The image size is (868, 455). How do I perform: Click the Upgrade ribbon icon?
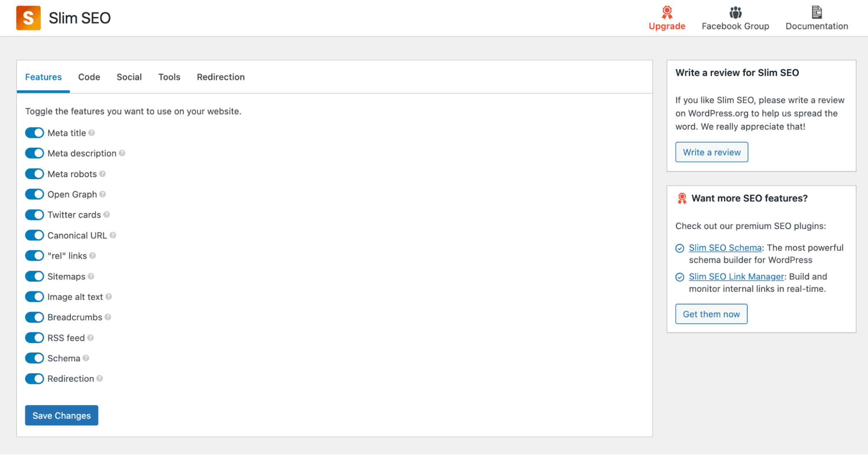[x=667, y=12]
